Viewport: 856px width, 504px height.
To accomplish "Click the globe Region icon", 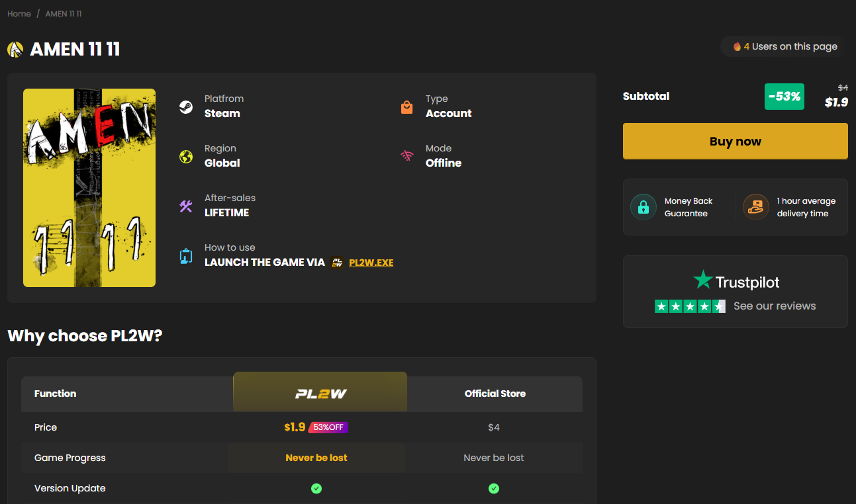I will coord(186,157).
